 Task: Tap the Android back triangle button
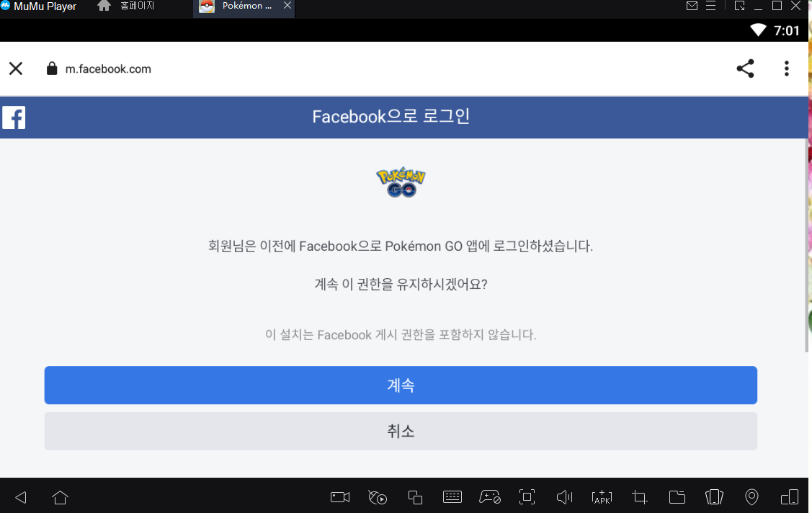coord(21,497)
